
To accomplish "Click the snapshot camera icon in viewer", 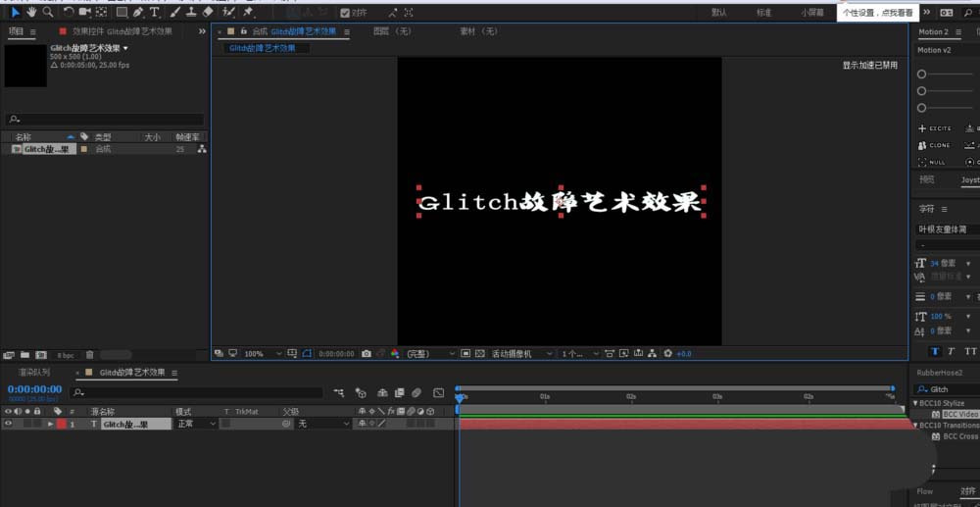I will 367,353.
